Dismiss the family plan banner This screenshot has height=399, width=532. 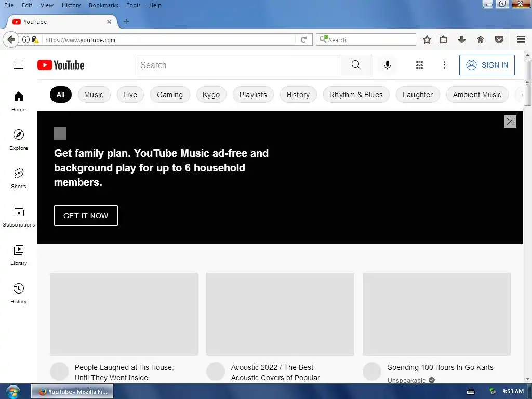(510, 122)
